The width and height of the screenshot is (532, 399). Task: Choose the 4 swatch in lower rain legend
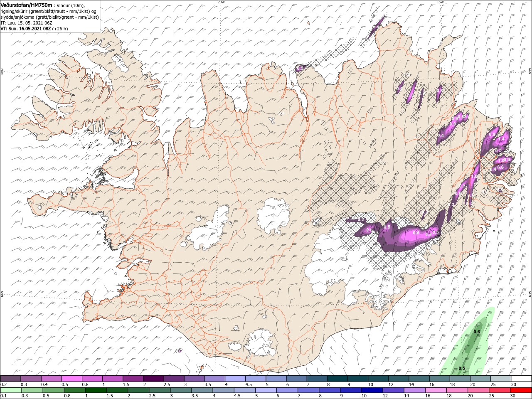[x=223, y=390]
